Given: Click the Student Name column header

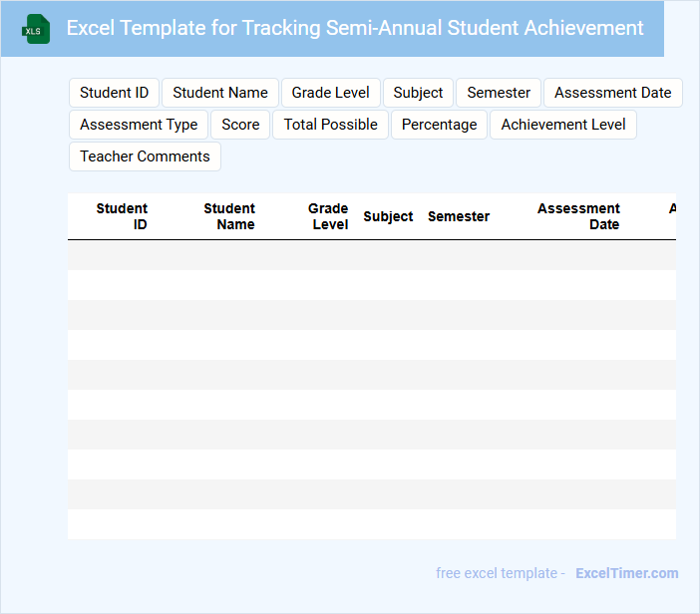Looking at the screenshot, I should (230, 216).
